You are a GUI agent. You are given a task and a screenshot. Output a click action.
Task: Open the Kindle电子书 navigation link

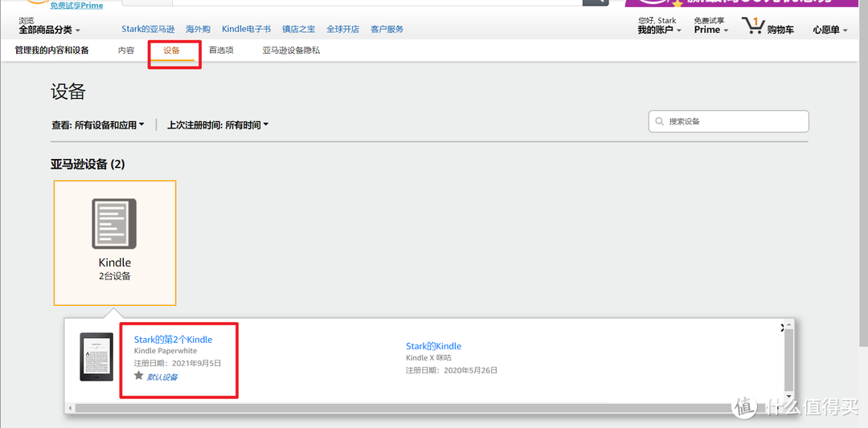[x=247, y=29]
